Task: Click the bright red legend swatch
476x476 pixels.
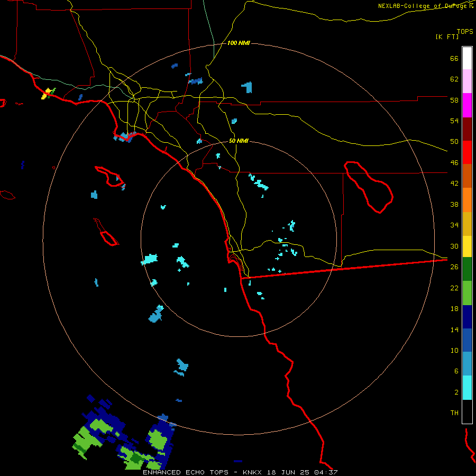Action: coord(467,152)
